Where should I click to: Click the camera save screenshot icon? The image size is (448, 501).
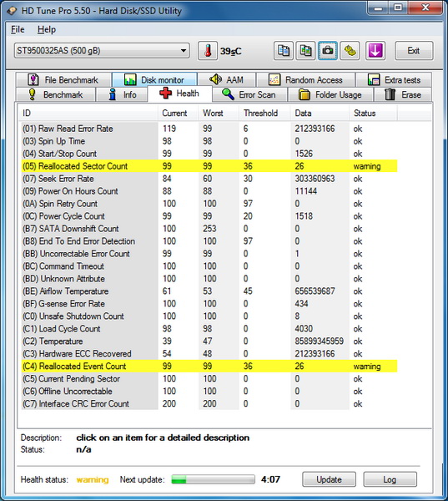(328, 50)
